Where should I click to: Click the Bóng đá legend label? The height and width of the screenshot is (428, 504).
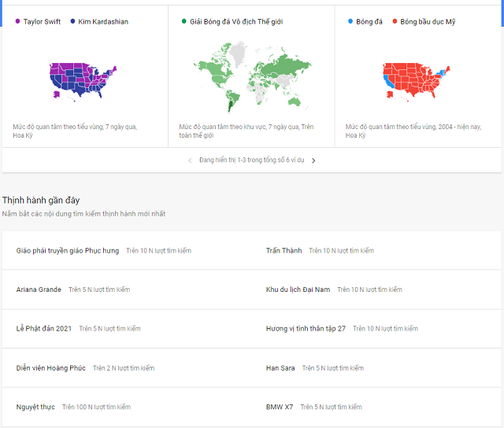369,21
